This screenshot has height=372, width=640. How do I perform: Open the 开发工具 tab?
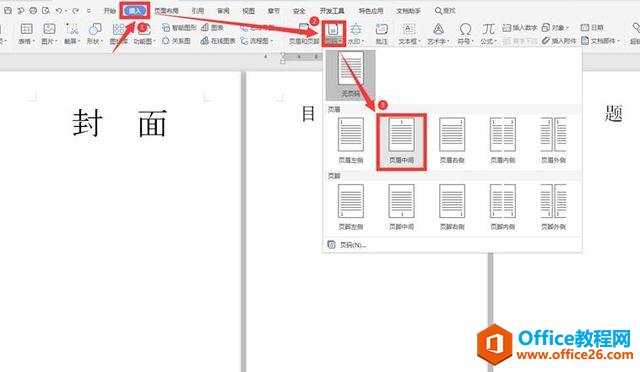point(332,11)
